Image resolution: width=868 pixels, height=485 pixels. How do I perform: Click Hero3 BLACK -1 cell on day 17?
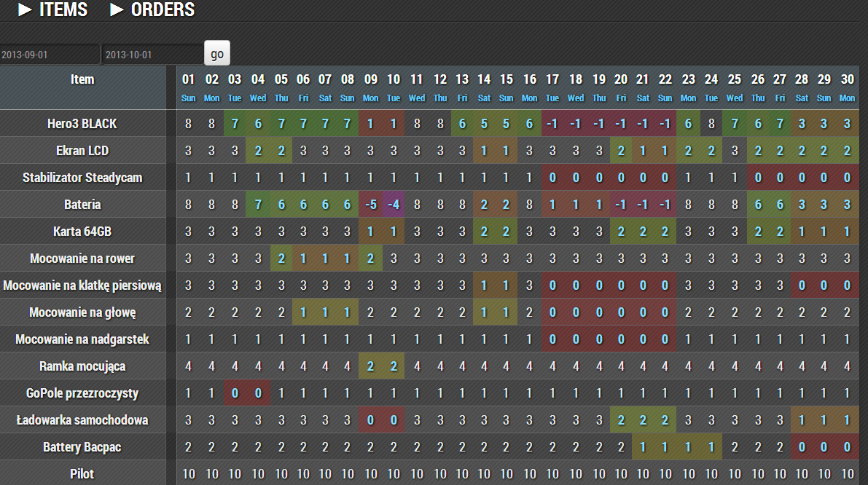click(x=552, y=123)
